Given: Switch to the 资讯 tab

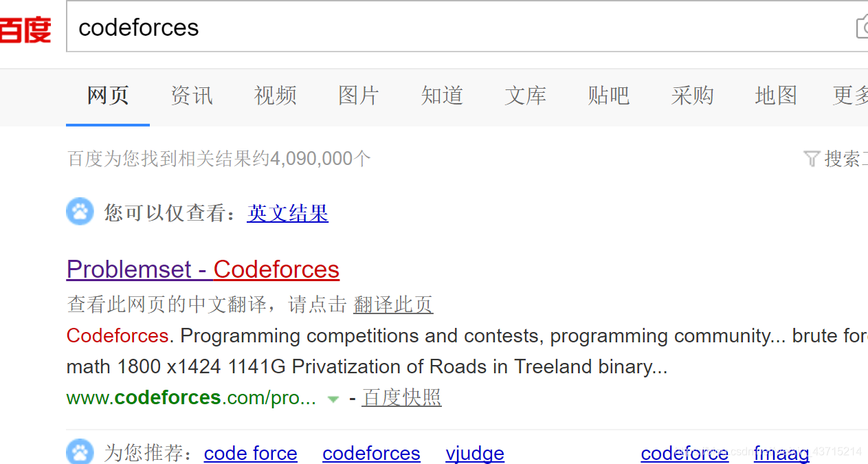Looking at the screenshot, I should (192, 95).
